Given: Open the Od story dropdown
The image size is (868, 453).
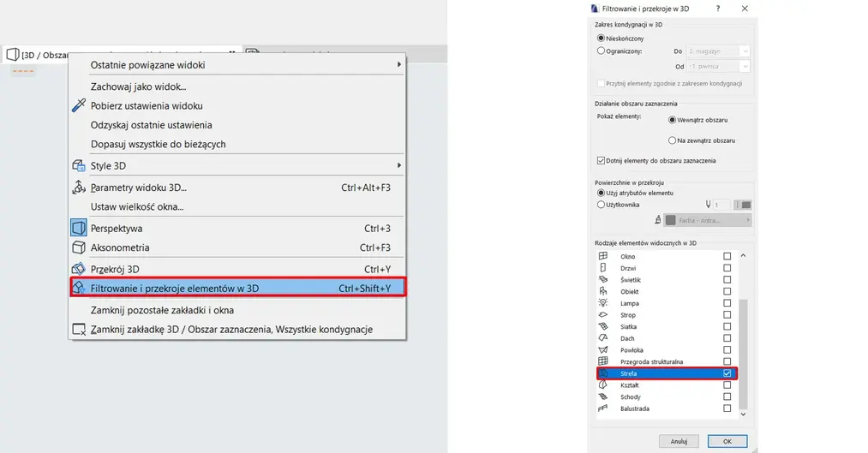Looking at the screenshot, I should click(718, 67).
